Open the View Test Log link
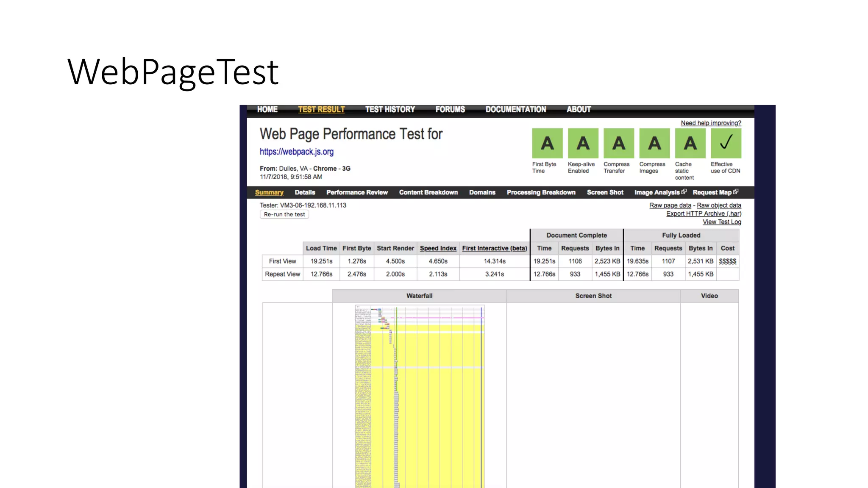Image resolution: width=868 pixels, height=488 pixels. click(x=722, y=222)
